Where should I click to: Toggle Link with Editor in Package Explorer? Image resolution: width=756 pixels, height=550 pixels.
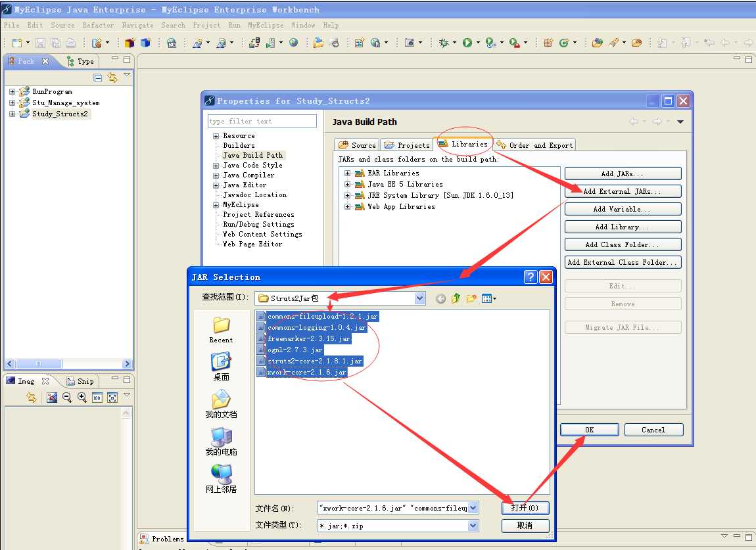pyautogui.click(x=112, y=78)
